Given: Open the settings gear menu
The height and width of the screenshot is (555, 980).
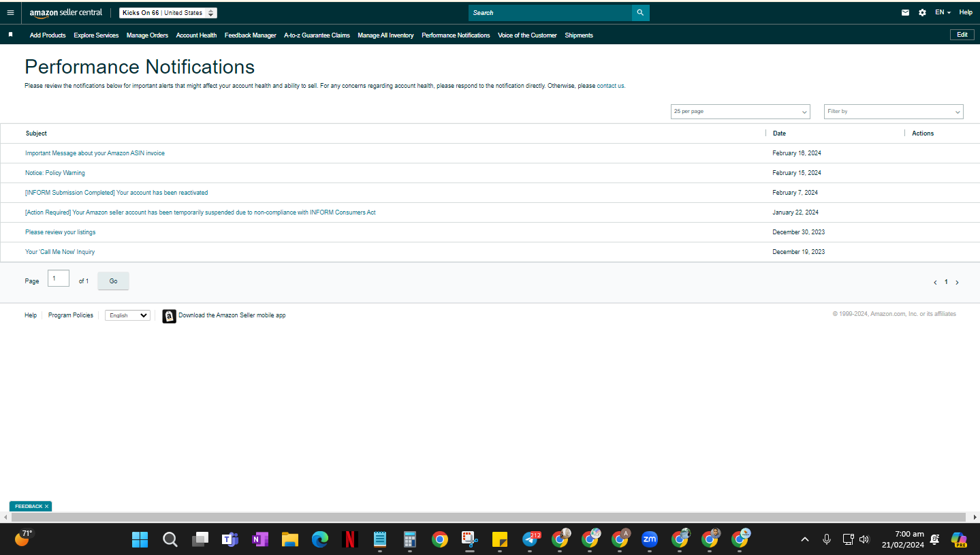Looking at the screenshot, I should 922,12.
